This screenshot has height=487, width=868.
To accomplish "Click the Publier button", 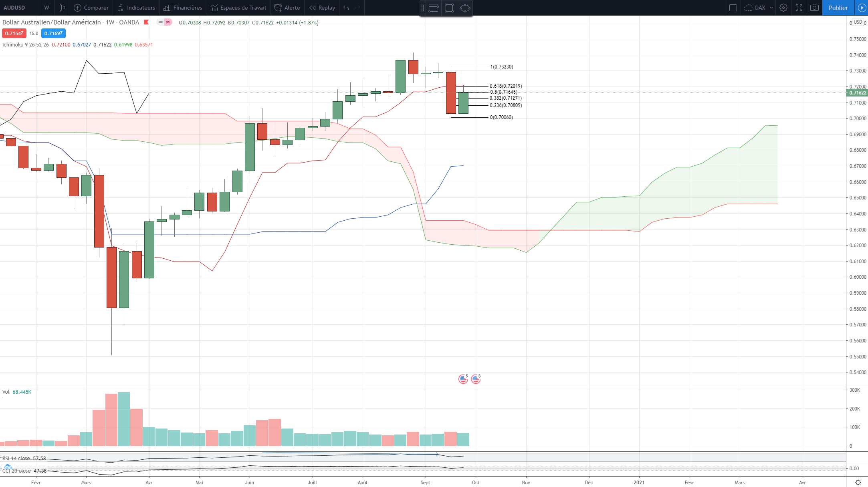I will point(838,8).
